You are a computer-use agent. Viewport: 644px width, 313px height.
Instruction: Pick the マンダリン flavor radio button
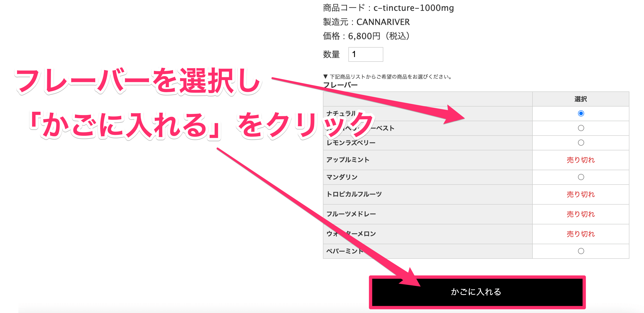click(x=581, y=177)
